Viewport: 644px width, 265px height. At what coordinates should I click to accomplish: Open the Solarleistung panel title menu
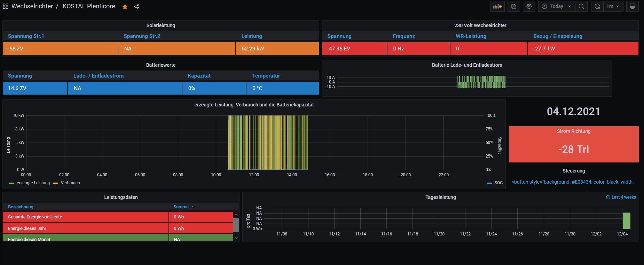click(x=160, y=25)
